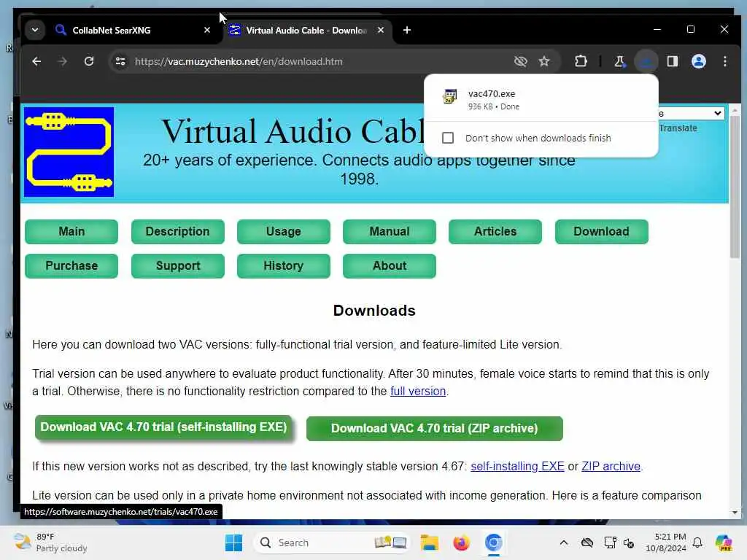Close the Virtual Audio Cable tab
This screenshot has width=747, height=560.
pyautogui.click(x=381, y=30)
